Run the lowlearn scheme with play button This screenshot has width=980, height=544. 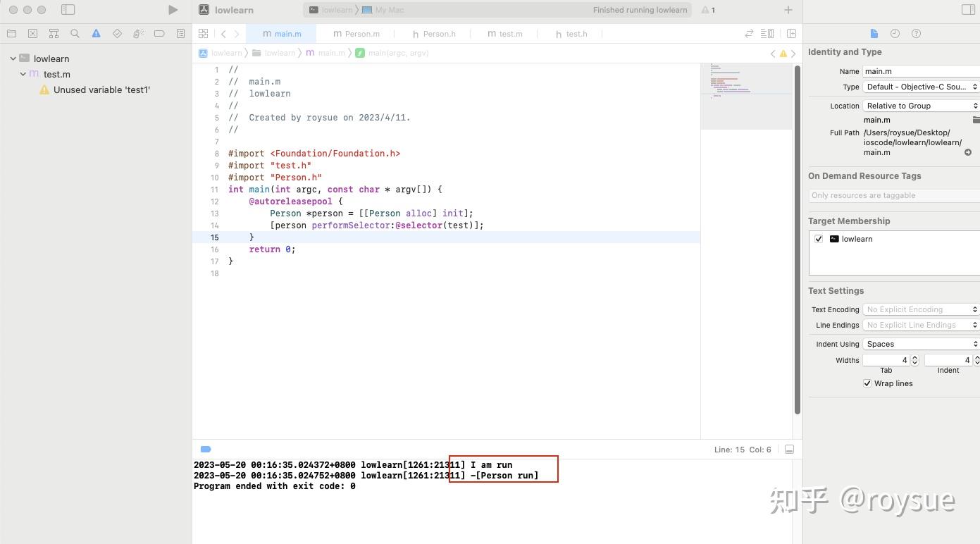(x=173, y=10)
